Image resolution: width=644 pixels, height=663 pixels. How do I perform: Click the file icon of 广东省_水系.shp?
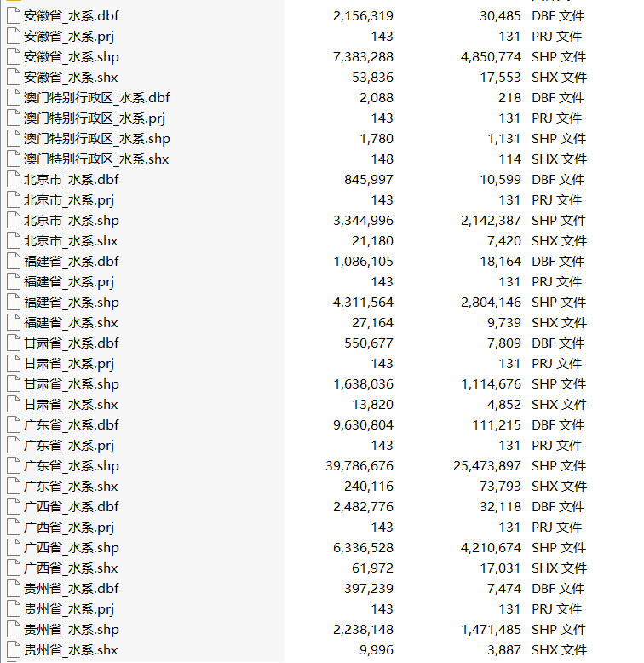pos(14,465)
